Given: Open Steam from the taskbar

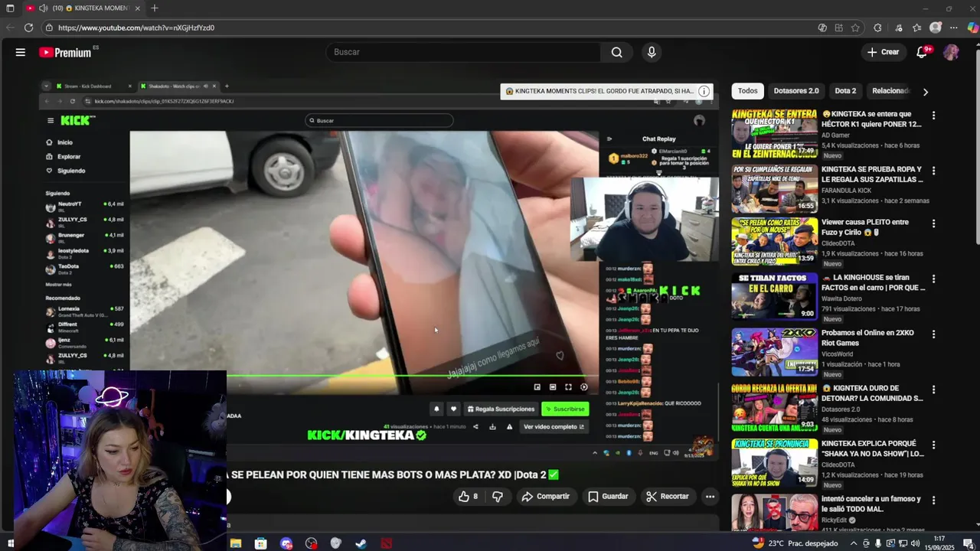Looking at the screenshot, I should pyautogui.click(x=361, y=543).
